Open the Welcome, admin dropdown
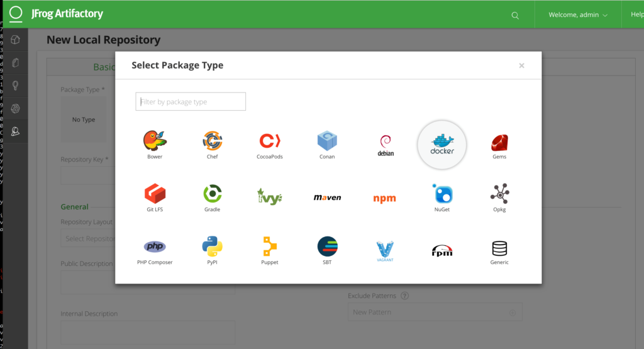Screen dimensions: 644x349 pyautogui.click(x=578, y=14)
